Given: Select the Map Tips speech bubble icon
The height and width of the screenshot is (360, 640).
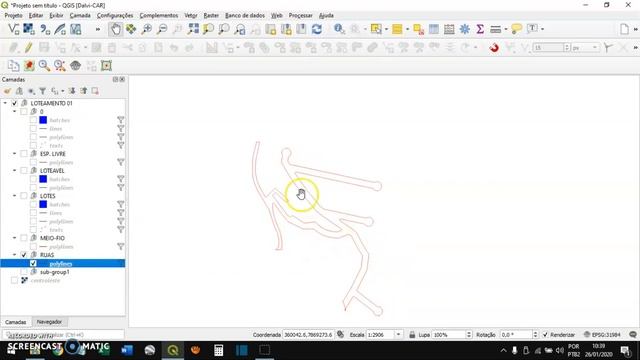Looking at the screenshot, I should click(x=516, y=29).
